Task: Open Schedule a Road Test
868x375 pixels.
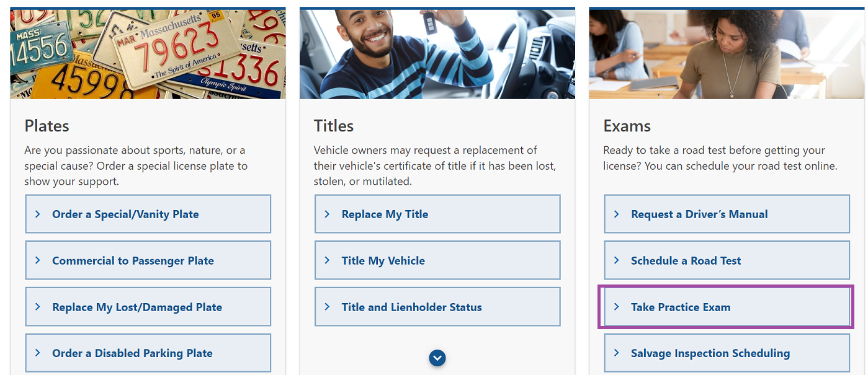Action: [x=686, y=261]
